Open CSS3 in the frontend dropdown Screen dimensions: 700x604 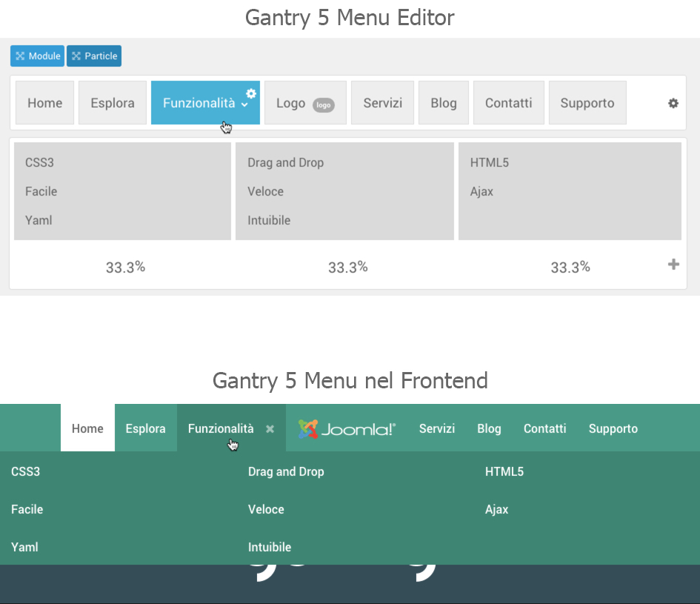pyautogui.click(x=25, y=471)
